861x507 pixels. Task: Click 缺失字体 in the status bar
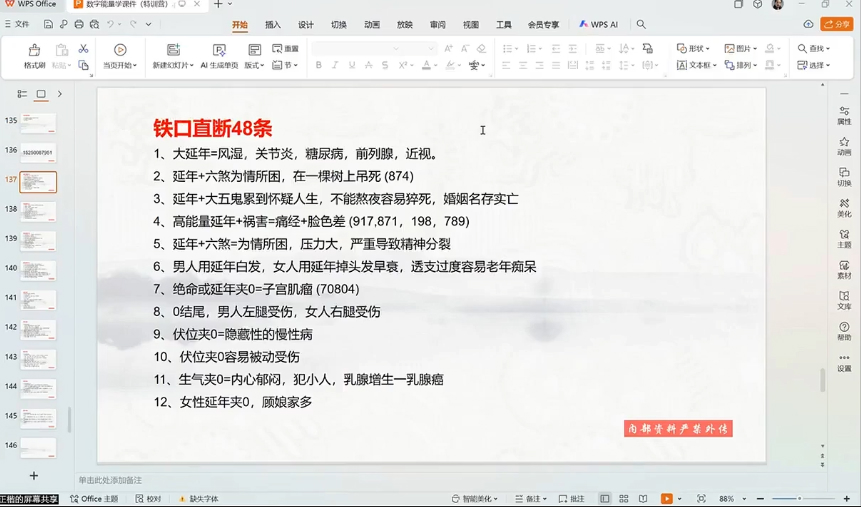click(x=199, y=499)
